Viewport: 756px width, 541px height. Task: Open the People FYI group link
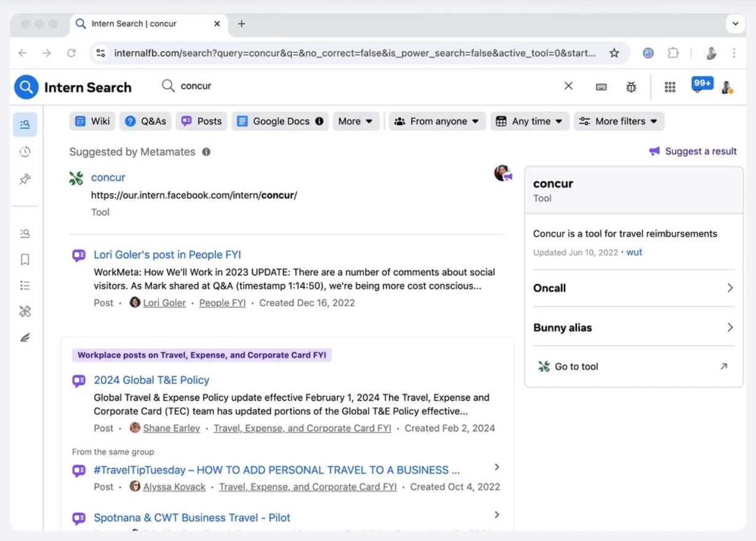tap(222, 303)
